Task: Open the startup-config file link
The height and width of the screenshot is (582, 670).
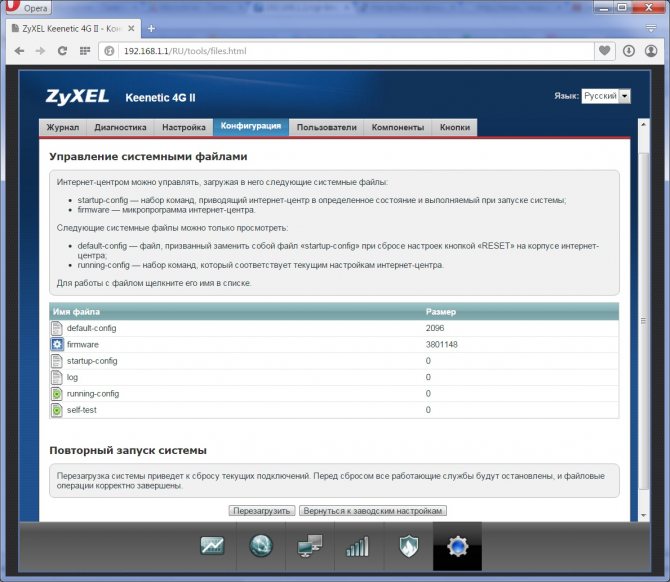Action: (x=92, y=361)
